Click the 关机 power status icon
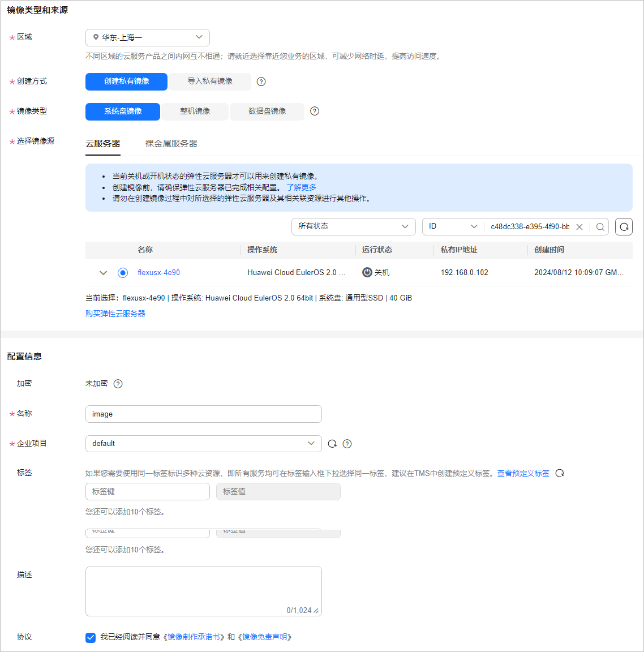 [367, 272]
